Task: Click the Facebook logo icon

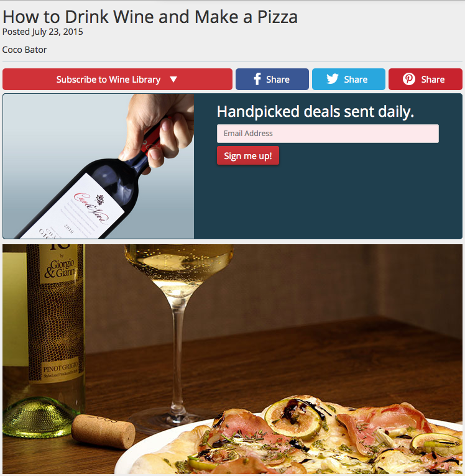Action: point(257,80)
